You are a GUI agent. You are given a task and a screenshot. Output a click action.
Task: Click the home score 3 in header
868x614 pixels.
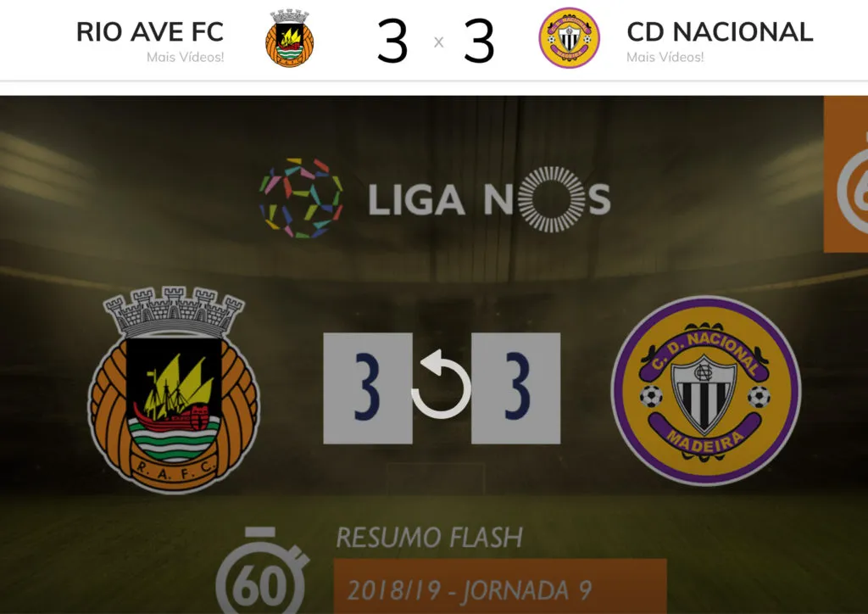coord(392,41)
